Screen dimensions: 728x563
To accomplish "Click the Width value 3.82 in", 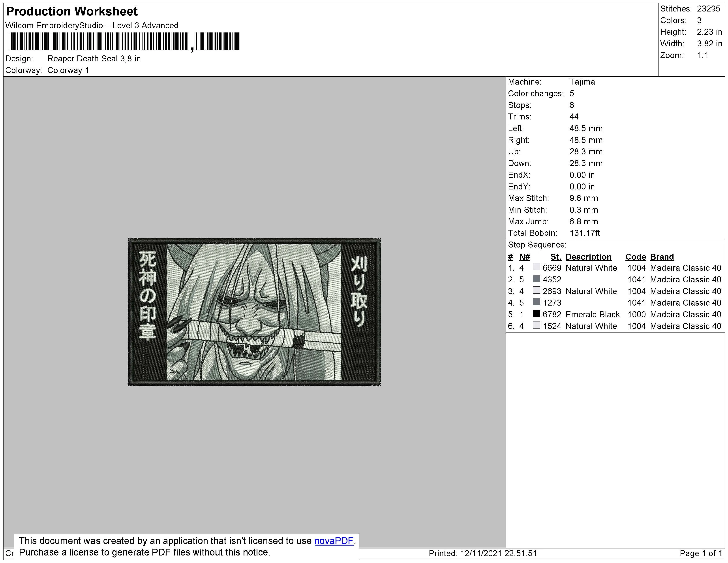I will [x=709, y=44].
